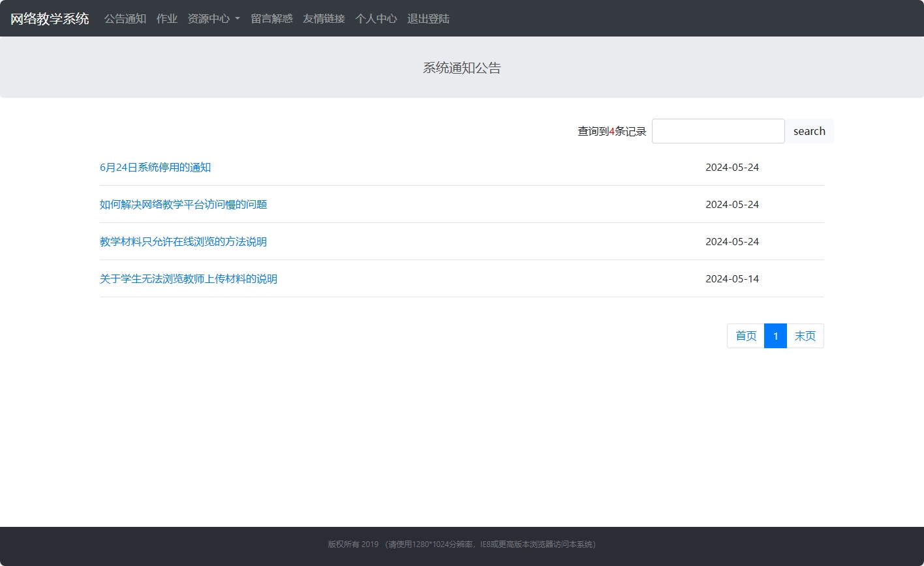Select page 1 in the pagination
Image resolution: width=924 pixels, height=566 pixels.
[775, 336]
